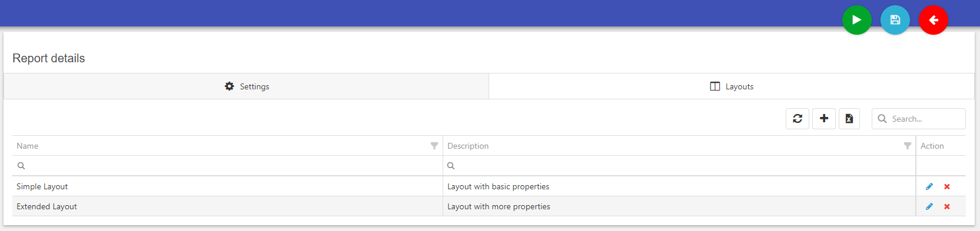Image resolution: width=980 pixels, height=231 pixels.
Task: Click the green run report play button
Action: click(x=856, y=20)
